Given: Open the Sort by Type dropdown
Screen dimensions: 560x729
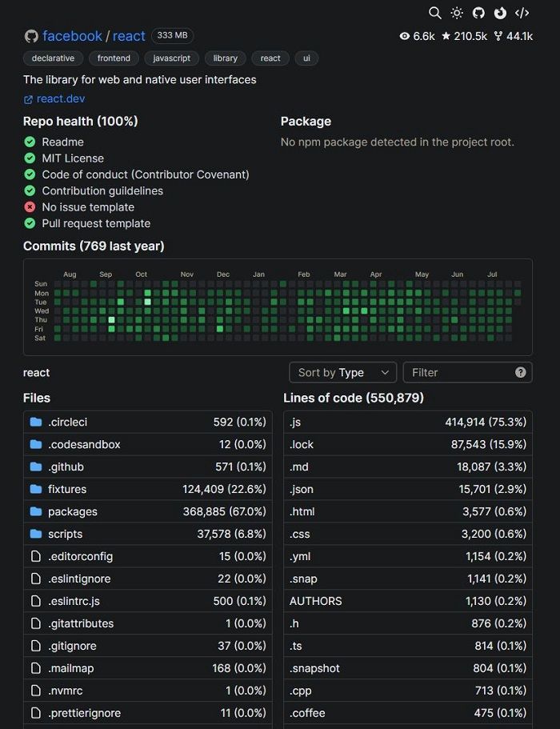Looking at the screenshot, I should click(342, 372).
